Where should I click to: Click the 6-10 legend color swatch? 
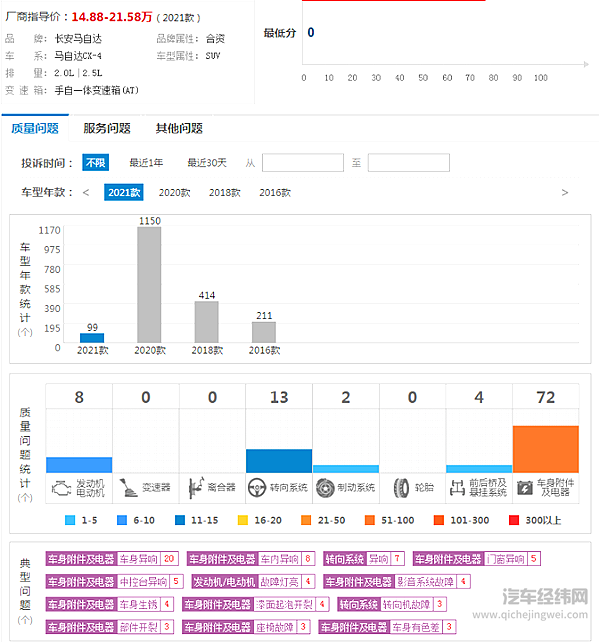click(122, 520)
